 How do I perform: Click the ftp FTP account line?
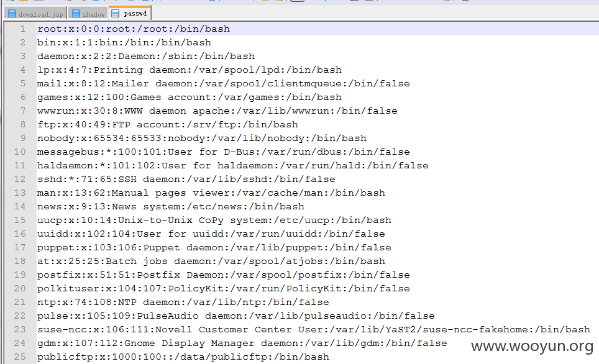tap(168, 124)
